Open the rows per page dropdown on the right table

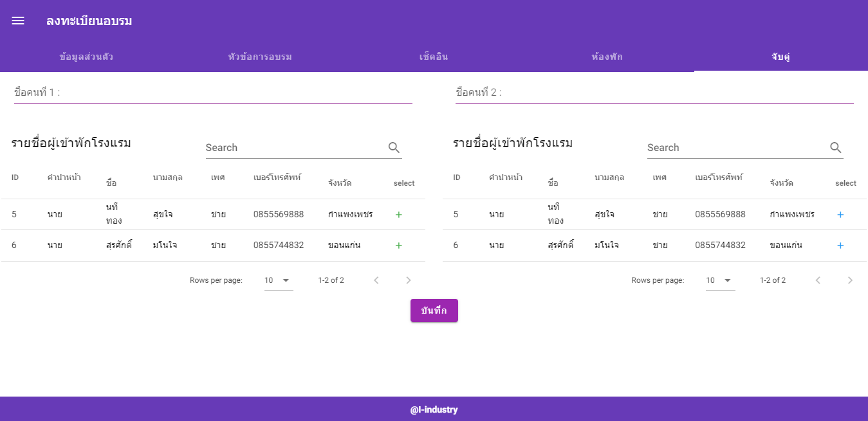(x=720, y=280)
